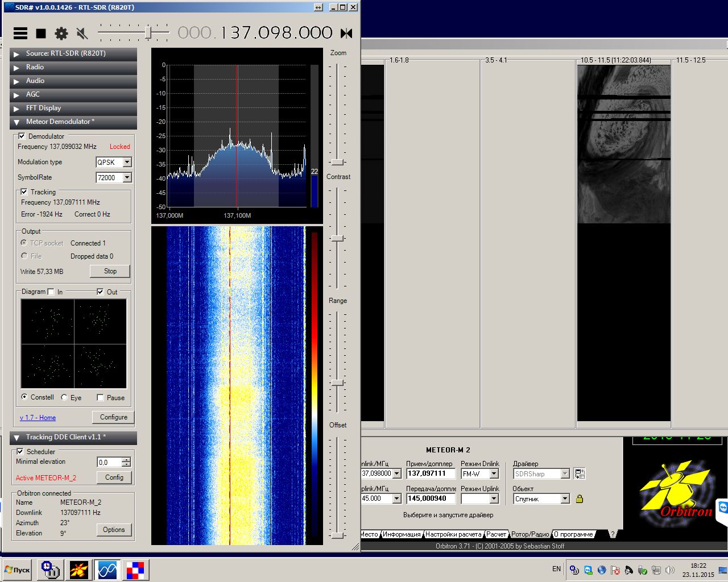Switch to the Место tab
Viewport: 728px width, 582px height.
(369, 534)
